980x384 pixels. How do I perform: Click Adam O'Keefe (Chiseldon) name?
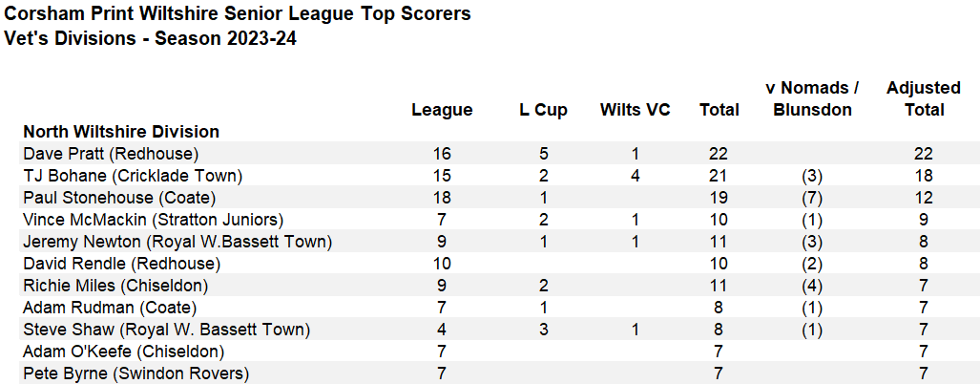[x=117, y=352]
